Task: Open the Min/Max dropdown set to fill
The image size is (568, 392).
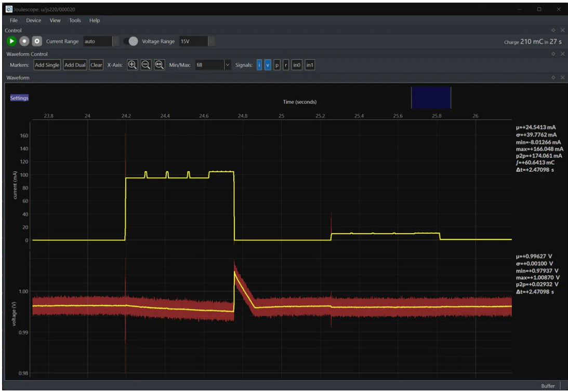Action: point(213,65)
